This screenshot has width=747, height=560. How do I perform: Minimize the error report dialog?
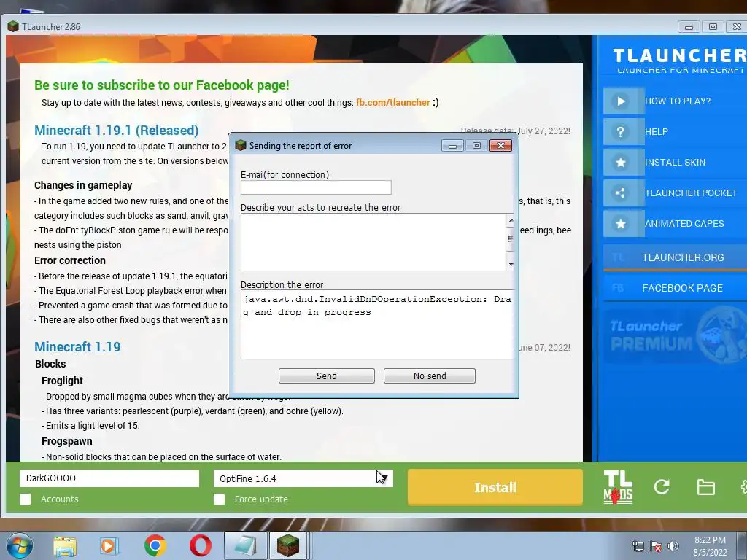click(452, 145)
